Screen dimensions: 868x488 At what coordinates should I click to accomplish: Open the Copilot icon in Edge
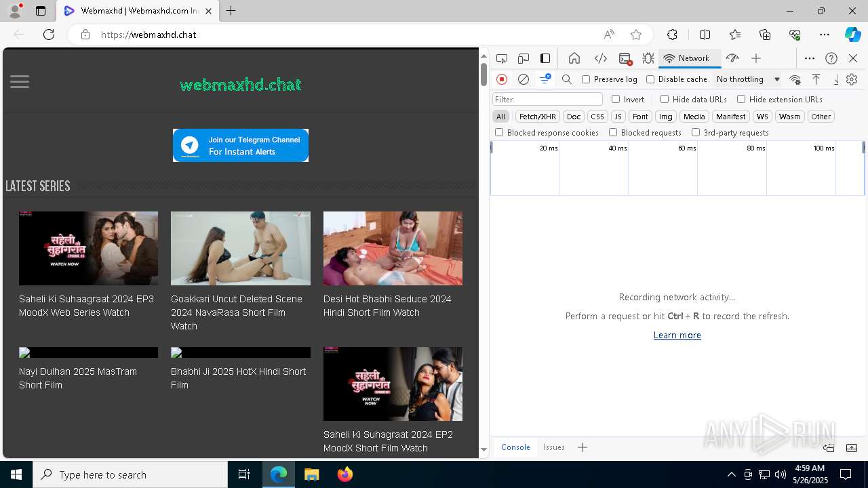coord(852,35)
